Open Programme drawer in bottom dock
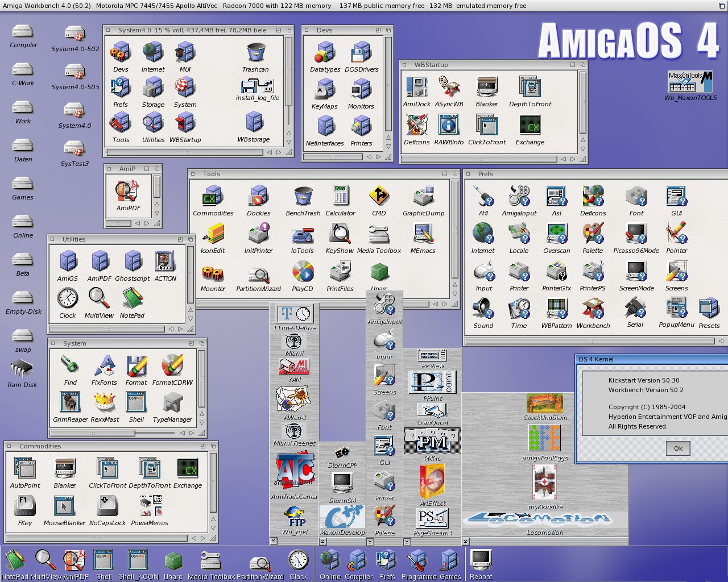Viewport: 728px width, 582px height. pyautogui.click(x=418, y=560)
